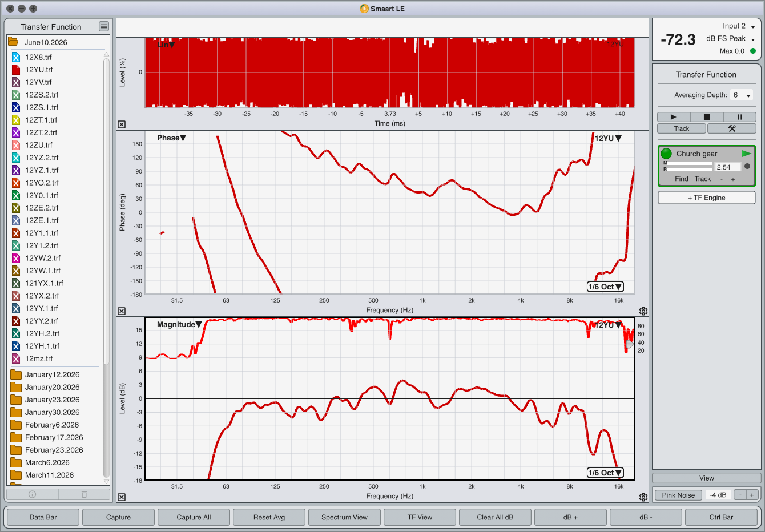Click the 12X8.trf trace icon
This screenshot has height=532, width=765.
[16, 57]
